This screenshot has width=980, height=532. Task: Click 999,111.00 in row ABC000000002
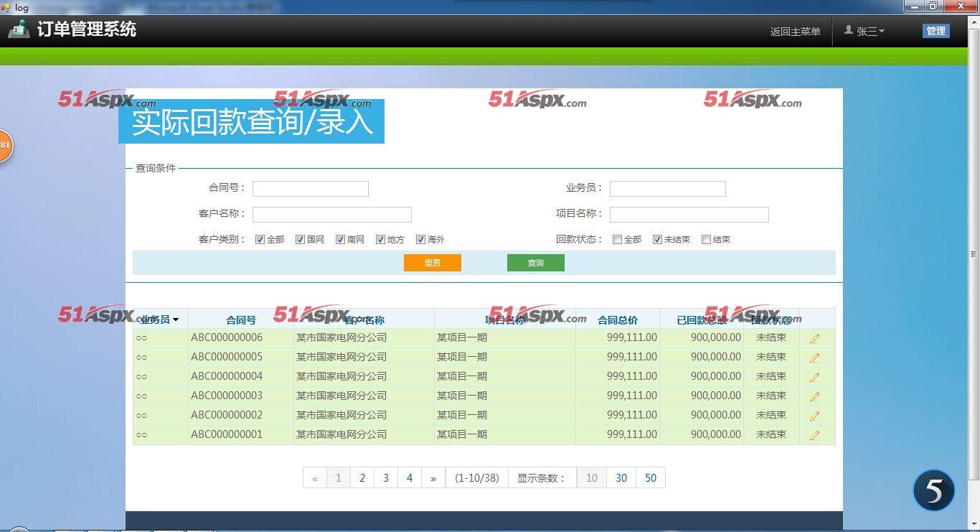click(632, 415)
